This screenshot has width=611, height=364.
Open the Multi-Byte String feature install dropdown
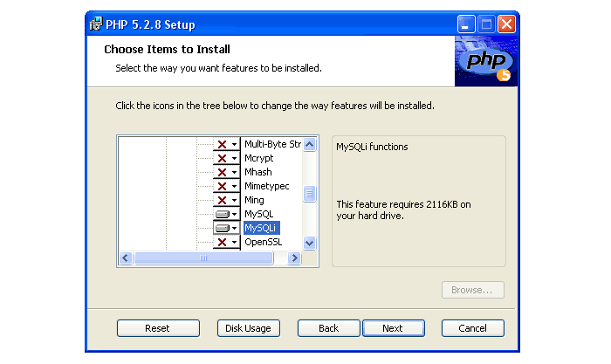[x=233, y=144]
